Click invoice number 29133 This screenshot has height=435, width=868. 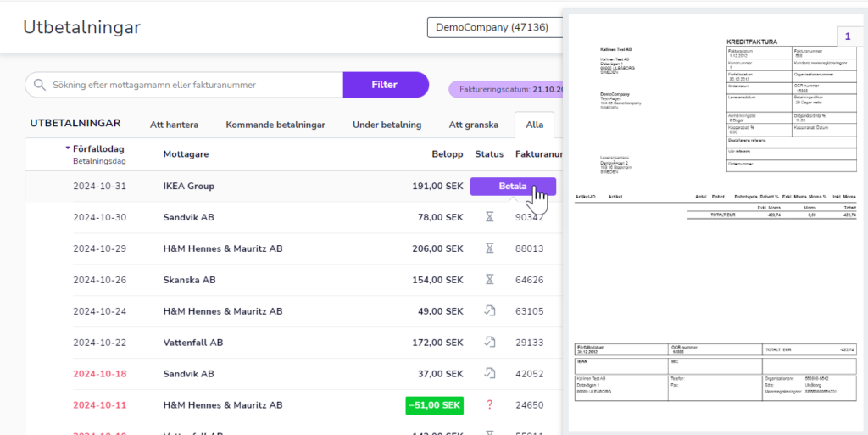(529, 343)
